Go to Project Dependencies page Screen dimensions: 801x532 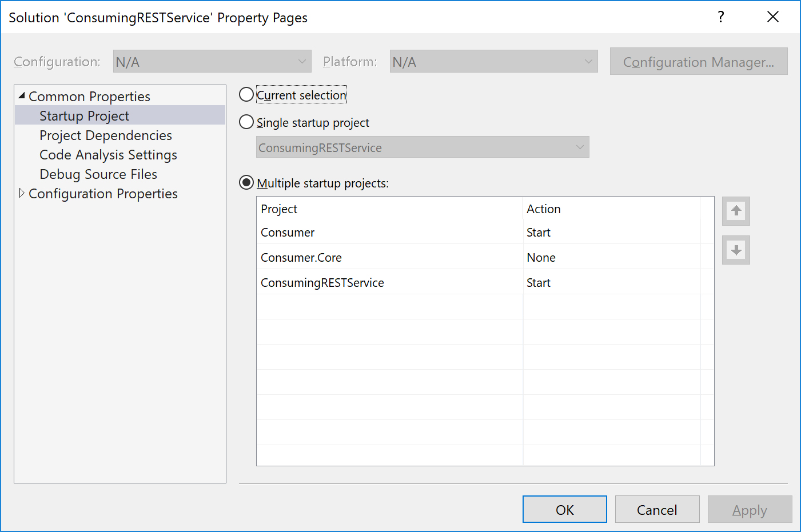(105, 135)
